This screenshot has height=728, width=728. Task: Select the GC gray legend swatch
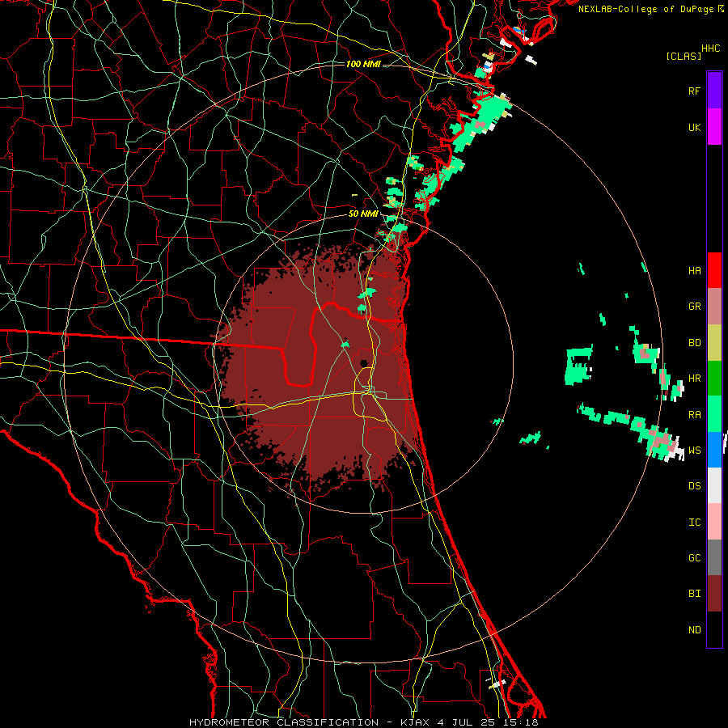pyautogui.click(x=714, y=557)
